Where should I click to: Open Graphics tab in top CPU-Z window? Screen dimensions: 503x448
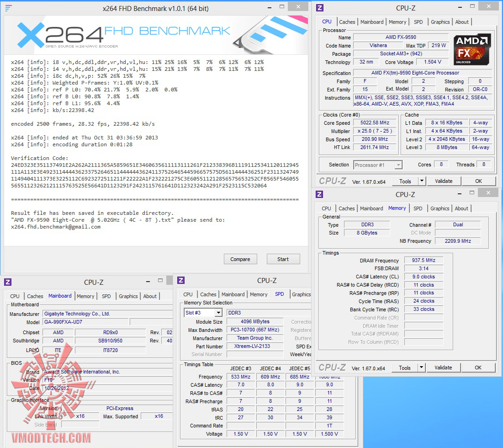[440, 22]
